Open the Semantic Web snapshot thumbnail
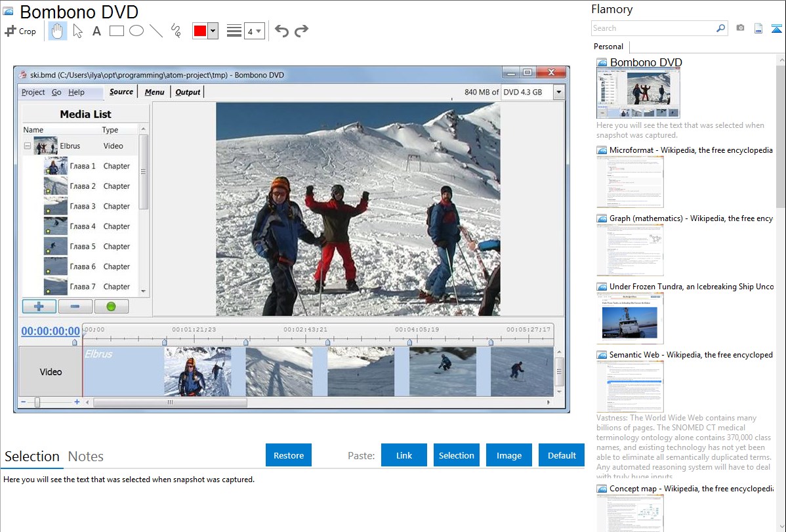Viewport: 786px width, 532px height. click(x=630, y=386)
